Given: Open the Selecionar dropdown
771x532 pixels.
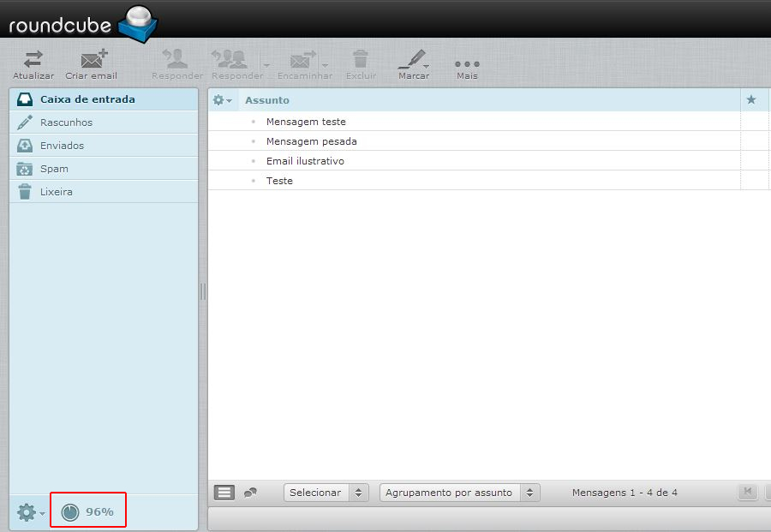Looking at the screenshot, I should coord(326,493).
